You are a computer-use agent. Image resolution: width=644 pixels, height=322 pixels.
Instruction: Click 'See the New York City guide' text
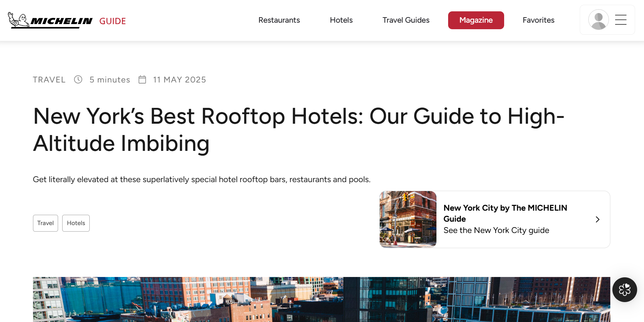coord(496,230)
